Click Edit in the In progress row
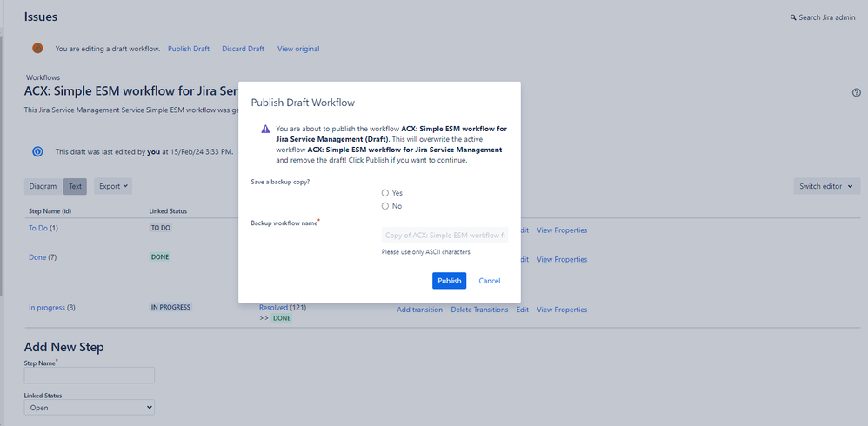 pos(523,310)
